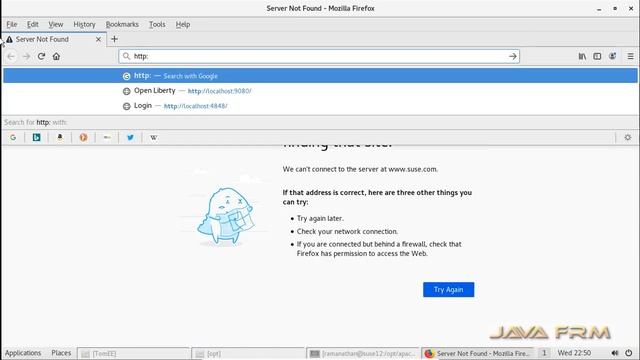Viewport: 640px width, 360px height.
Task: Open the Library toolbar icon
Action: point(582,56)
